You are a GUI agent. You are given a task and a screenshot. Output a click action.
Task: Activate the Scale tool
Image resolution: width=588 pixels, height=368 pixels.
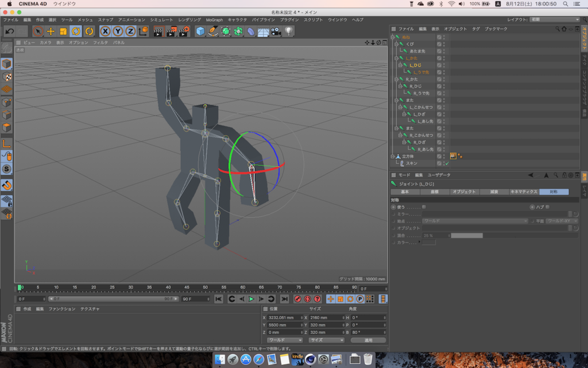tap(63, 31)
